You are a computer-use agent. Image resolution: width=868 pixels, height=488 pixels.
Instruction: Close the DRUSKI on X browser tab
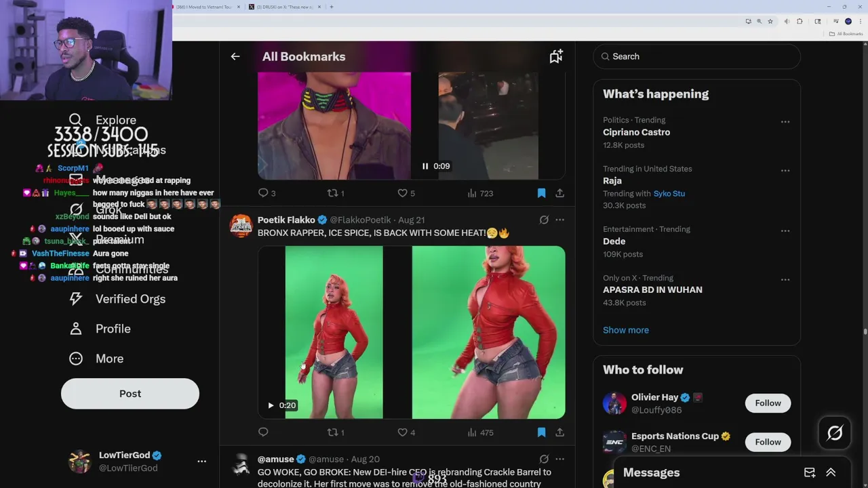point(318,7)
